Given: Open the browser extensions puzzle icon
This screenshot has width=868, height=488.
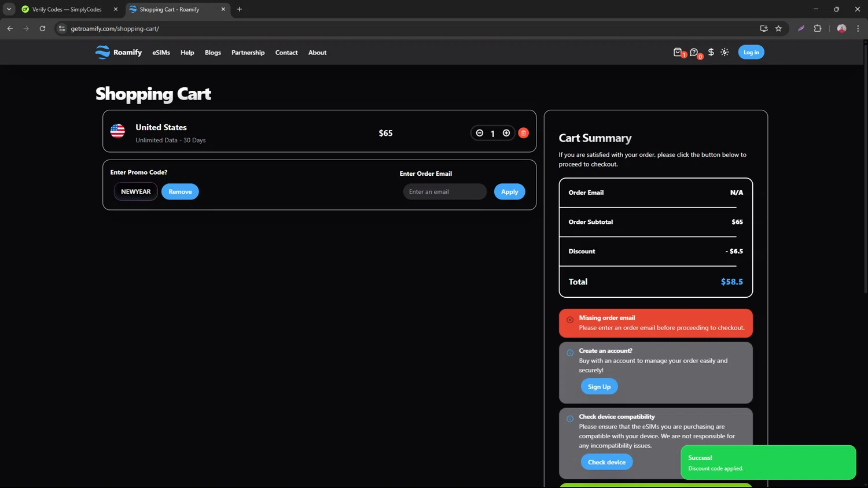Looking at the screenshot, I should pos(818,28).
